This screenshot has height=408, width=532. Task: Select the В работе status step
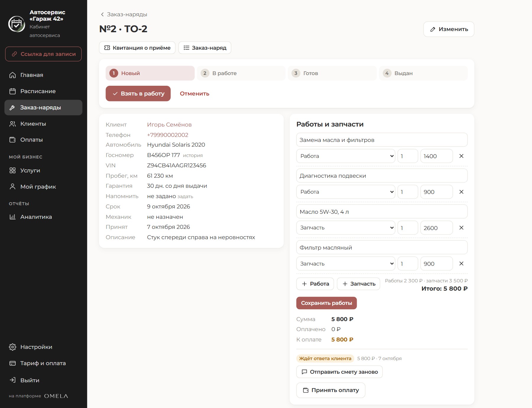point(241,73)
